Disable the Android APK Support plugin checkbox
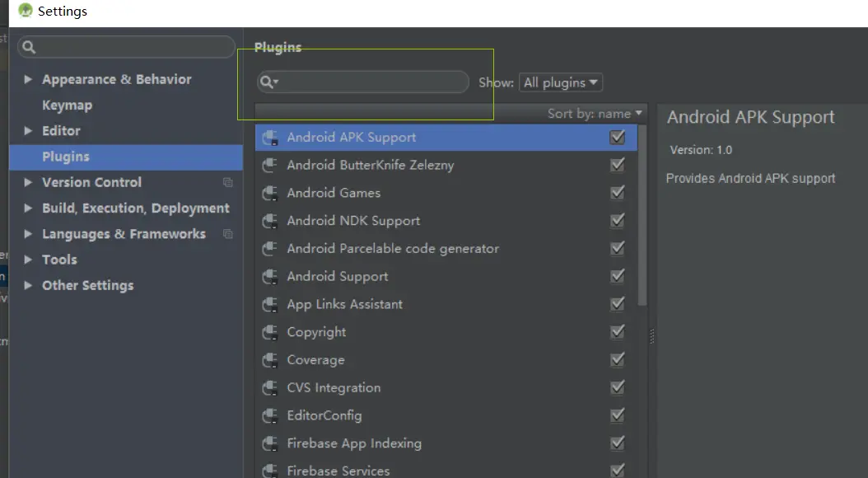 click(617, 137)
